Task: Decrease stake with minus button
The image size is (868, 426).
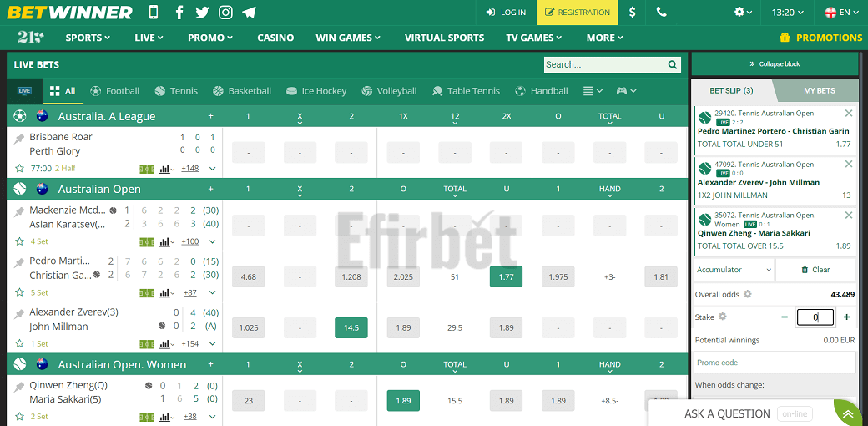Action: coord(785,317)
